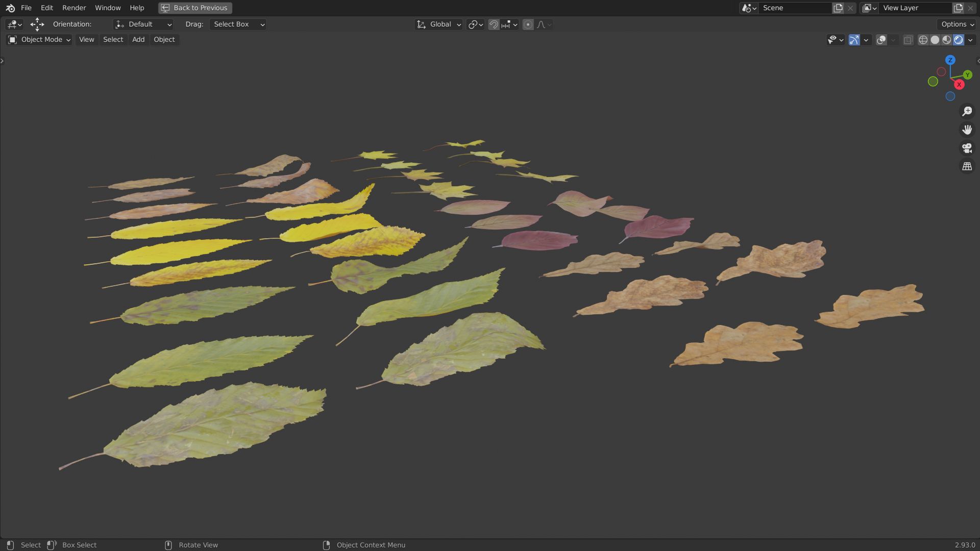This screenshot has height=551, width=980.
Task: Select solid viewport shading
Action: click(x=935, y=40)
